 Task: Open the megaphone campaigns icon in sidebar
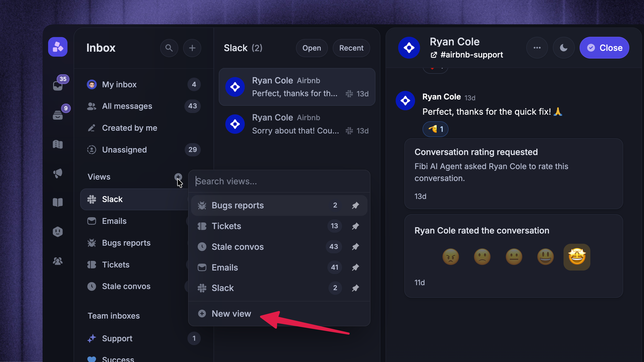pyautogui.click(x=58, y=173)
